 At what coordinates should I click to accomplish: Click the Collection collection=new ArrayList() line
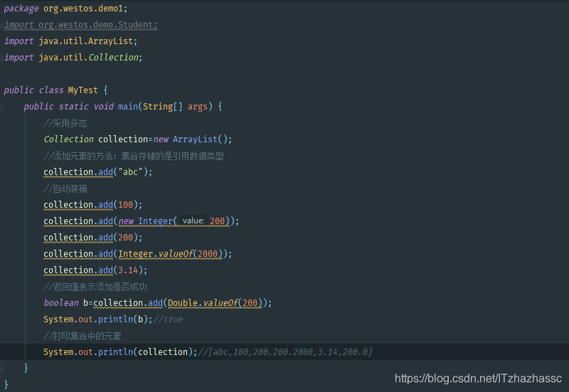pyautogui.click(x=137, y=139)
